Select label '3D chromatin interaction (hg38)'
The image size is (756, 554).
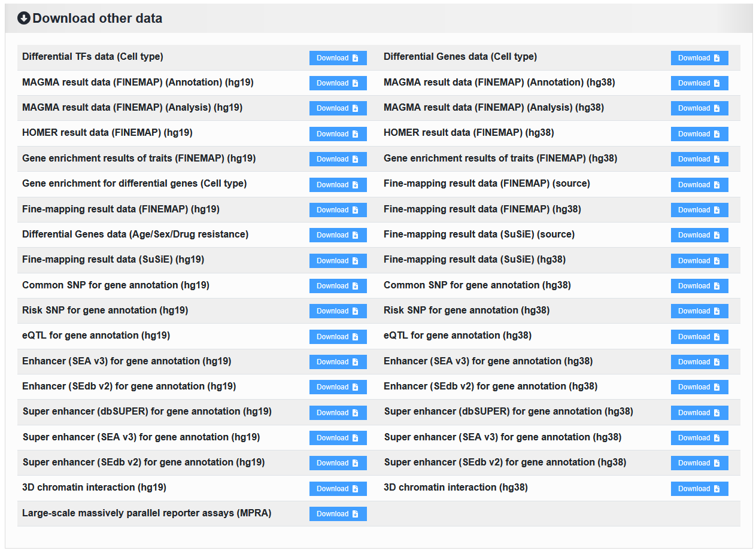point(456,488)
